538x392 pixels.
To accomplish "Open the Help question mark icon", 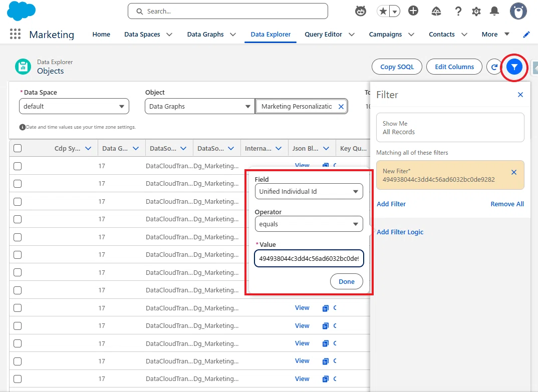I will tap(458, 12).
